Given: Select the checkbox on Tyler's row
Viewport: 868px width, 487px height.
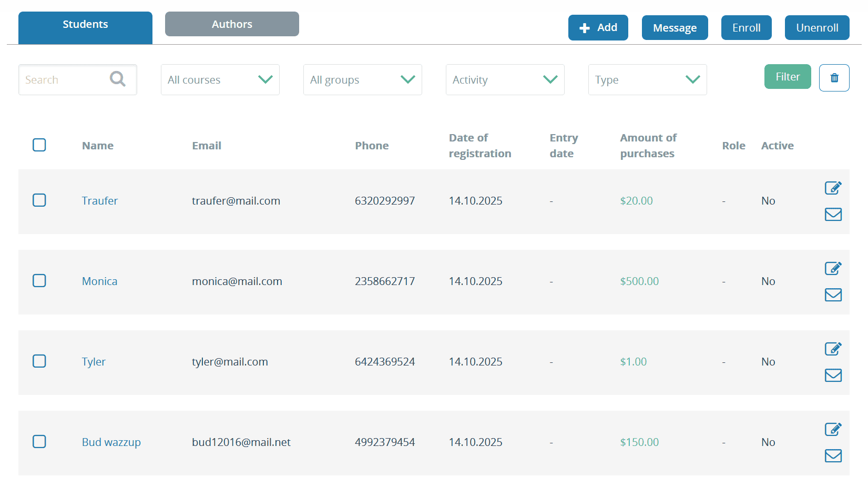Looking at the screenshot, I should (x=39, y=361).
